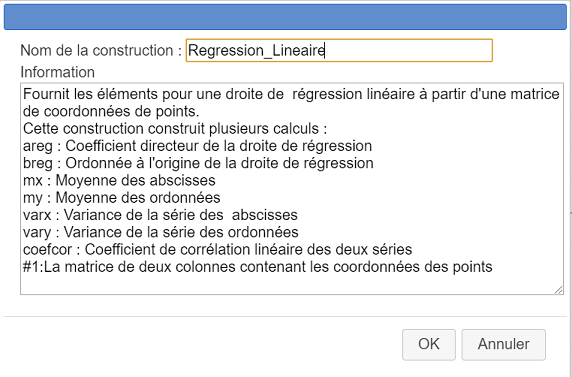The image size is (572, 377).
Task: Click the areg coefficient directeur line
Action: tap(197, 146)
